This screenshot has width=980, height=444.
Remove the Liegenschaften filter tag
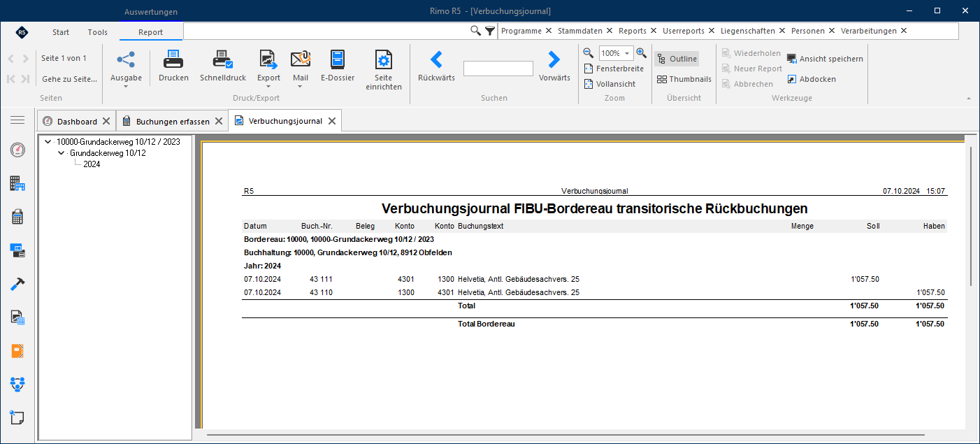pyautogui.click(x=782, y=31)
